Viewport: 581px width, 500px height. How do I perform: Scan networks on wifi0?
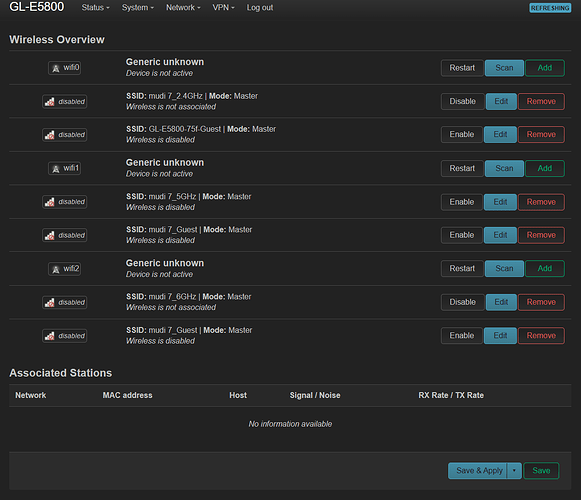point(504,68)
